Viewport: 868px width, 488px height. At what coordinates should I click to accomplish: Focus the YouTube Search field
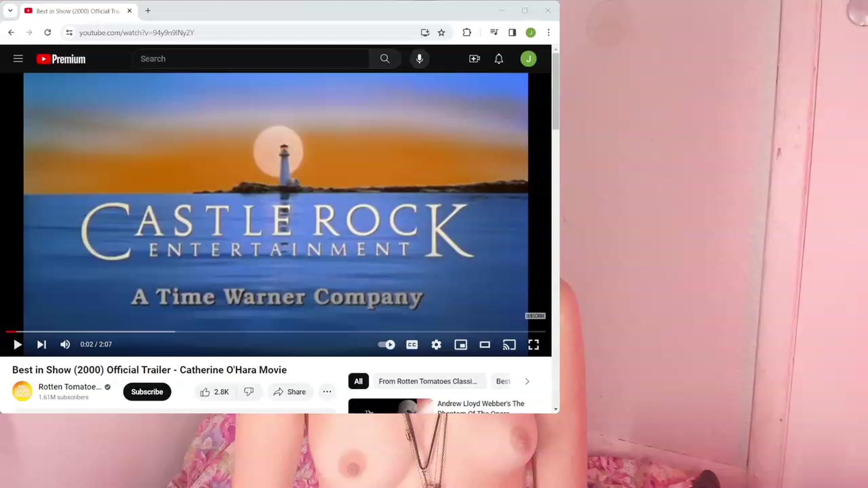point(251,59)
